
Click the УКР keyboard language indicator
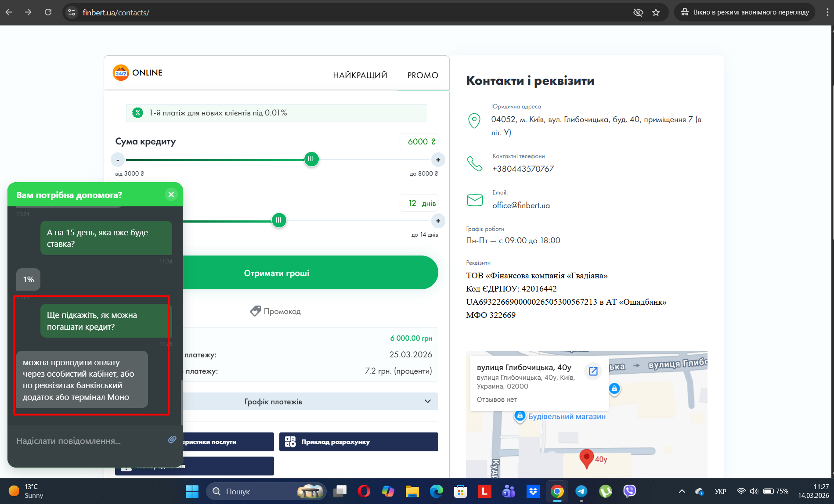(x=721, y=491)
